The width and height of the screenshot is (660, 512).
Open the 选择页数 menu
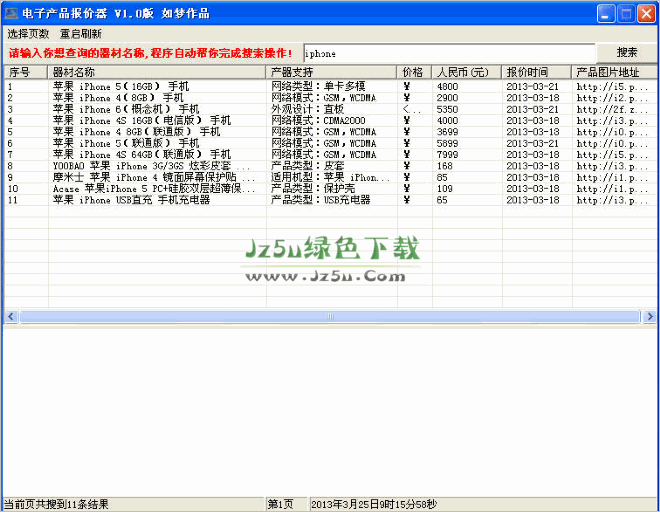tap(28, 34)
